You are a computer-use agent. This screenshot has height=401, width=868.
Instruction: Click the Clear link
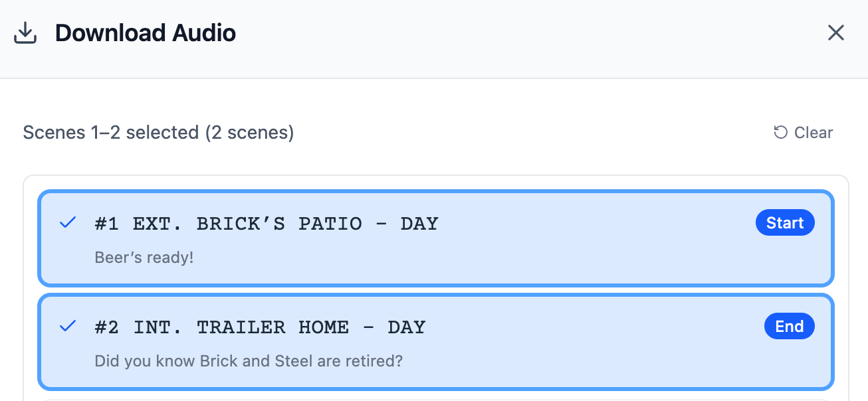tap(814, 132)
